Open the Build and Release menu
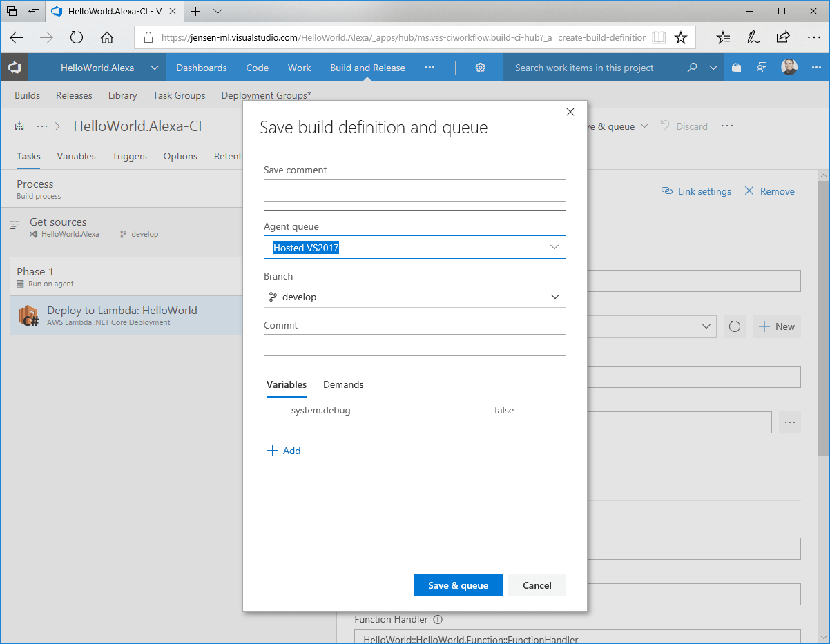The height and width of the screenshot is (644, 830). (x=367, y=68)
